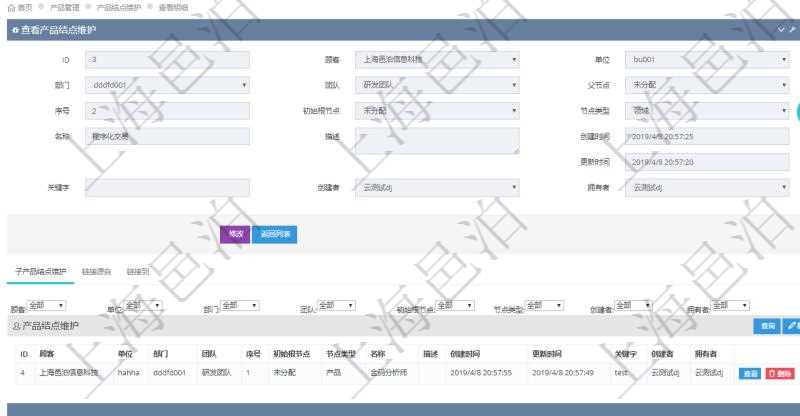
Task: Open the 单位 dropdown showing bu001
Action: (707, 60)
